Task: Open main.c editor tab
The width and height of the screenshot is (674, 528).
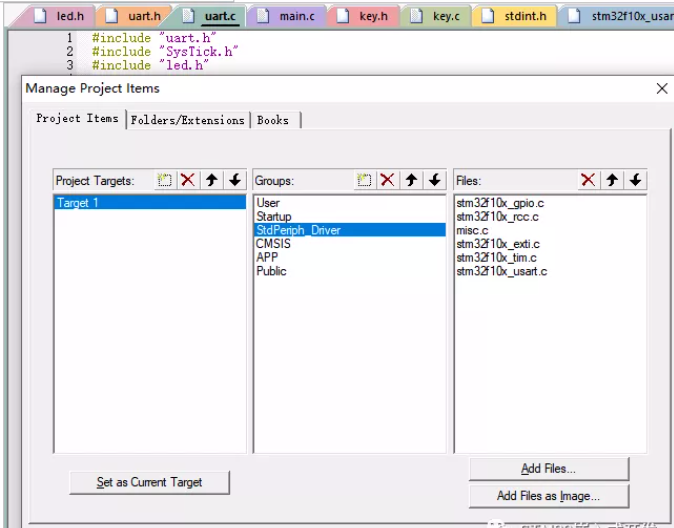Action: coord(287,16)
